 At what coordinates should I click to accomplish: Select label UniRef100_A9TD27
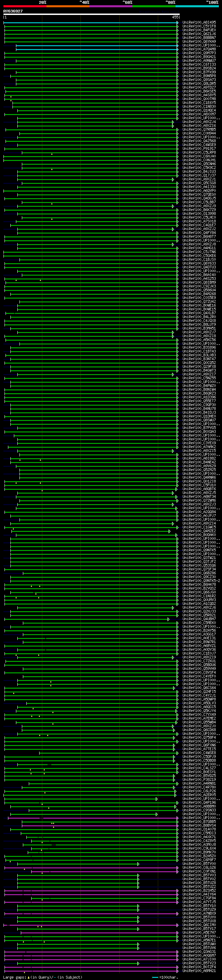(x=199, y=88)
